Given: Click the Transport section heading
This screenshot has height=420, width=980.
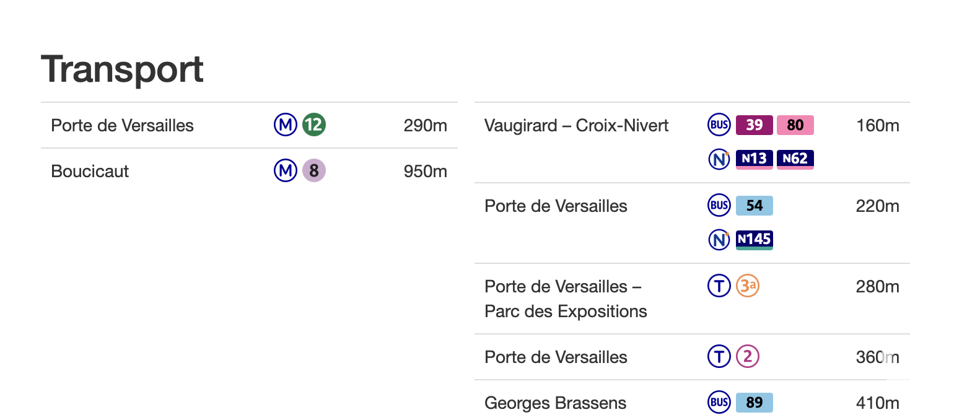Looking at the screenshot, I should pos(122,69).
